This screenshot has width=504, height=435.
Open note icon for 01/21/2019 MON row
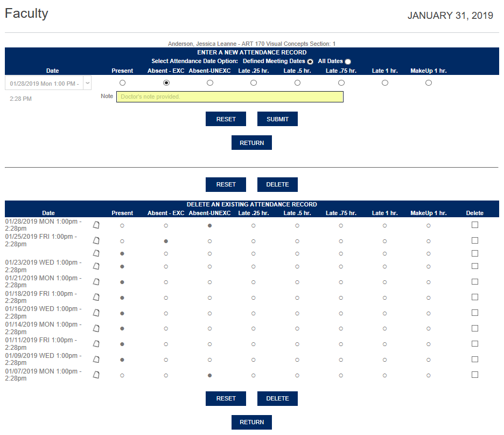96,282
